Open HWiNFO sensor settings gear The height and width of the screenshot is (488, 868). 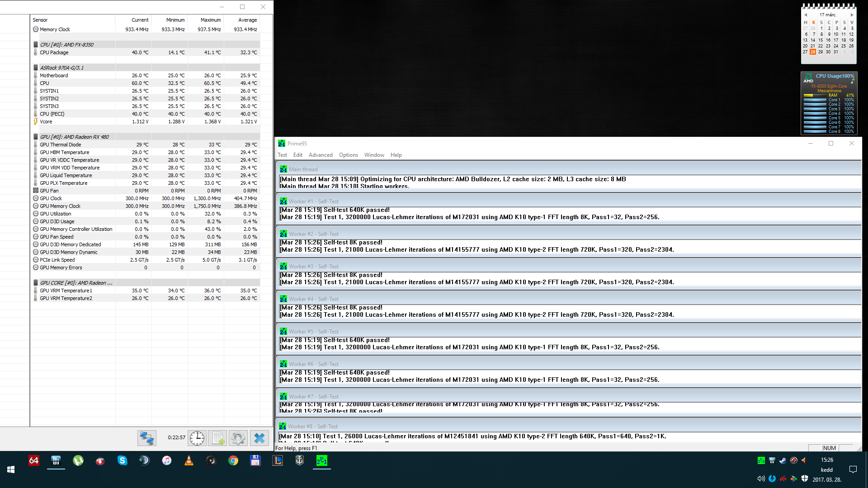[238, 437]
